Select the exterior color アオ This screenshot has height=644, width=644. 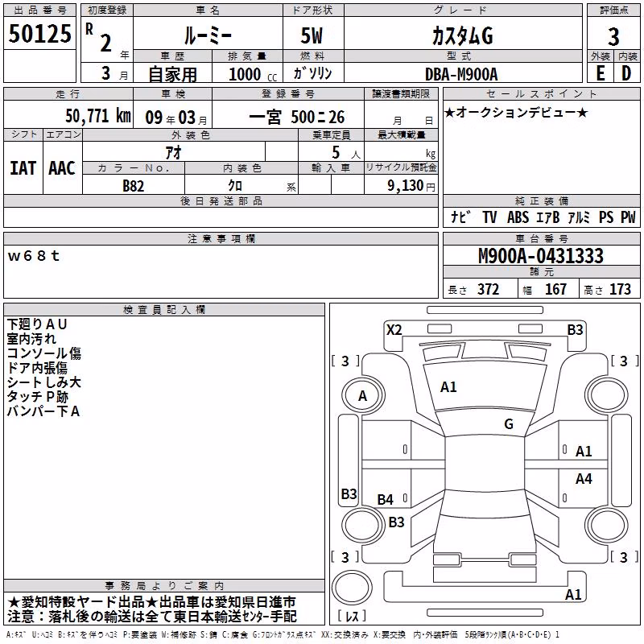tap(173, 152)
